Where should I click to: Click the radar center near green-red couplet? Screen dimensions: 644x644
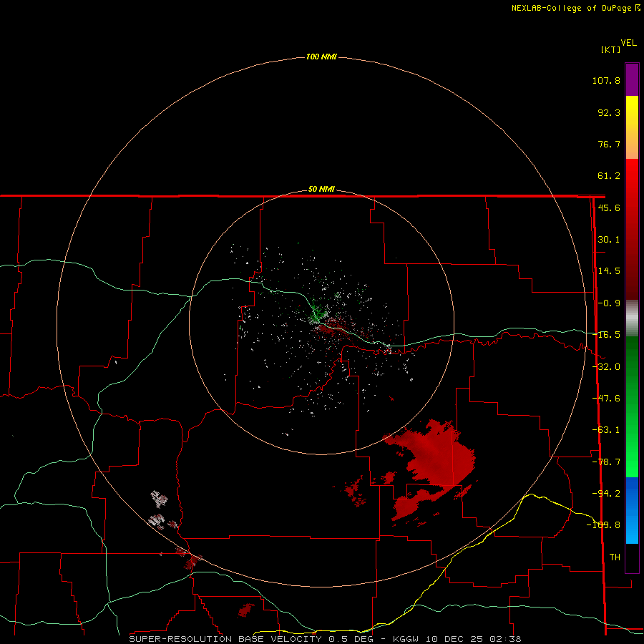[321, 323]
